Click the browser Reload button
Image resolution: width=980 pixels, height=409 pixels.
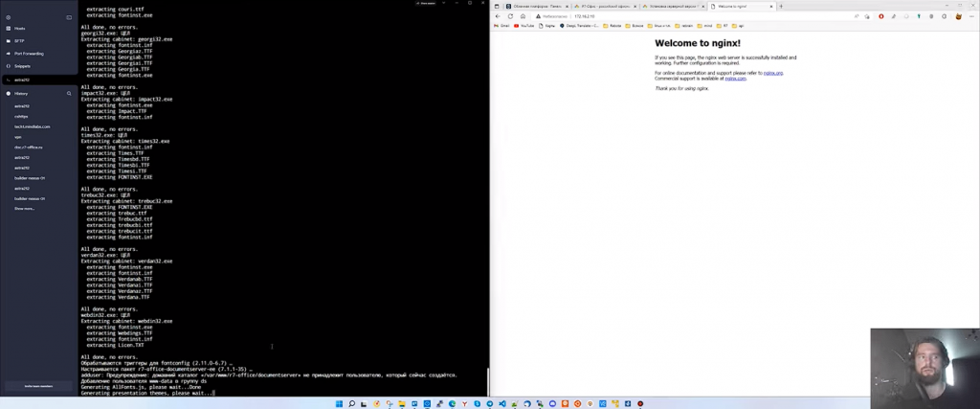(510, 16)
